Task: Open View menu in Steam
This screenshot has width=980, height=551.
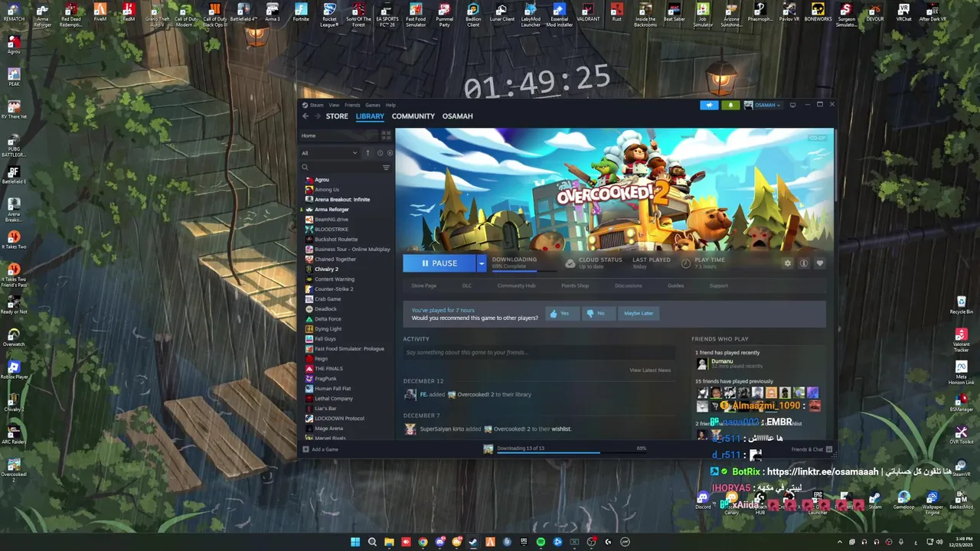Action: pyautogui.click(x=334, y=105)
